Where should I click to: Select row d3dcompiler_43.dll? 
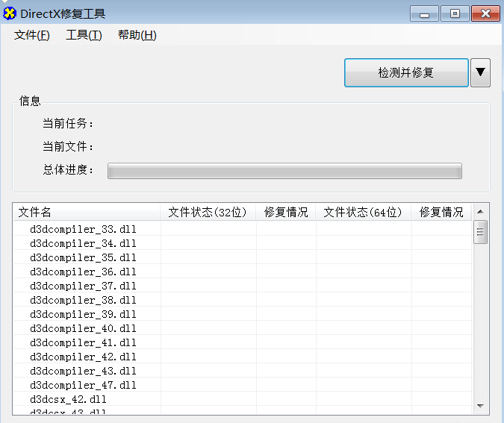(x=243, y=371)
